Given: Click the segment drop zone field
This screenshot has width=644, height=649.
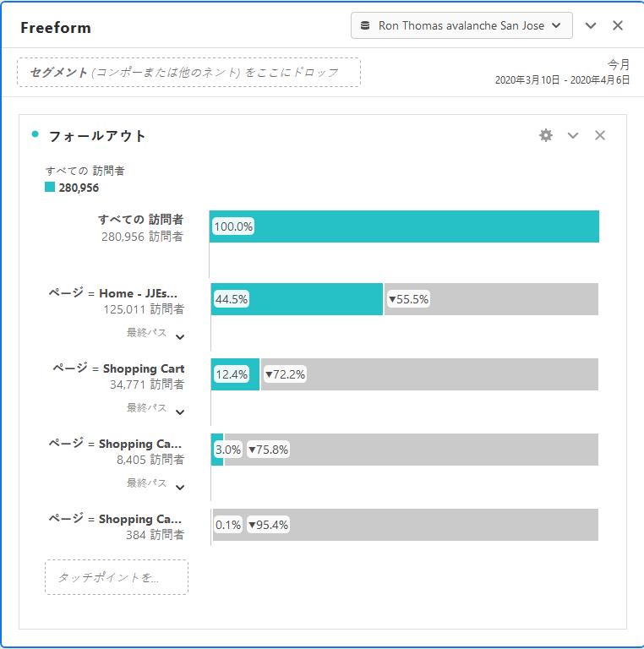Looking at the screenshot, I should pos(188,72).
